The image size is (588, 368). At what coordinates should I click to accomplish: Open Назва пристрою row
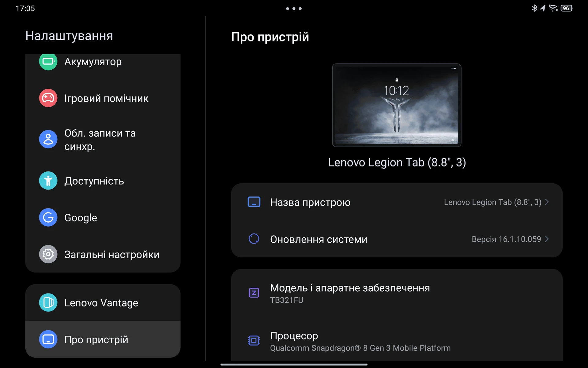coord(397,202)
